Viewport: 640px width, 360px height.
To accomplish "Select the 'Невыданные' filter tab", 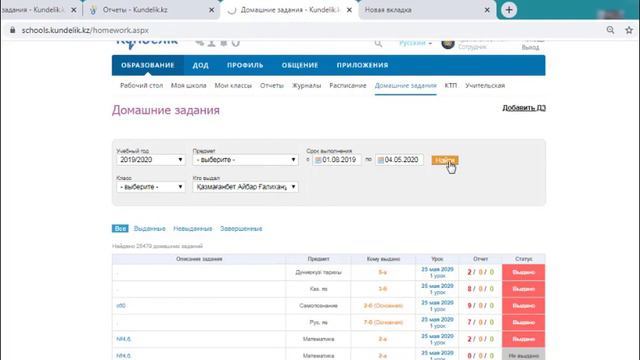I will click(193, 229).
